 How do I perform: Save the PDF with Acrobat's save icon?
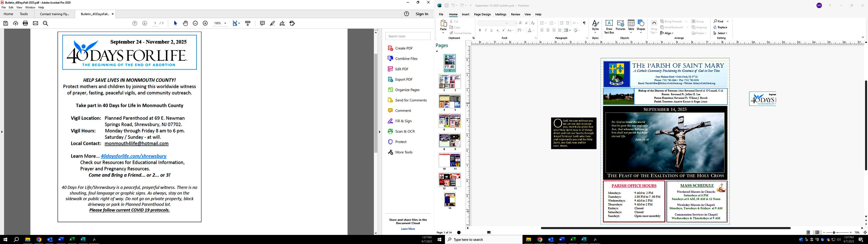coord(6,23)
